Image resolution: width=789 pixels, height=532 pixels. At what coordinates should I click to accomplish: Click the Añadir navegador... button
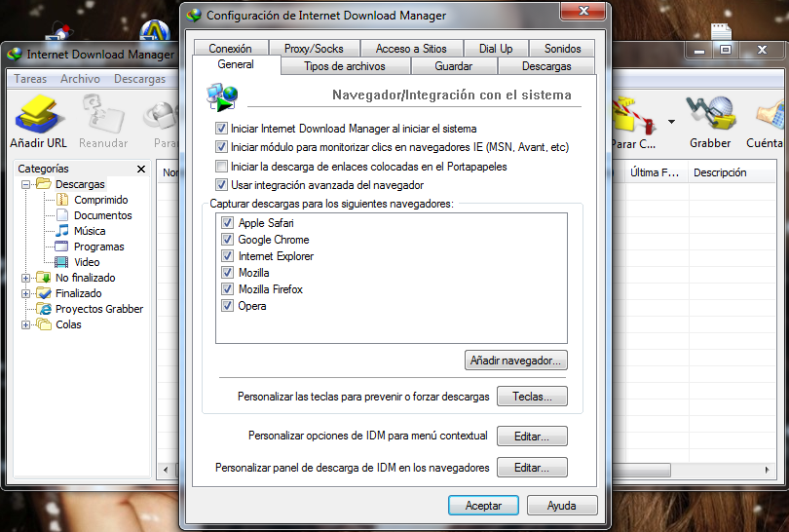pyautogui.click(x=515, y=361)
